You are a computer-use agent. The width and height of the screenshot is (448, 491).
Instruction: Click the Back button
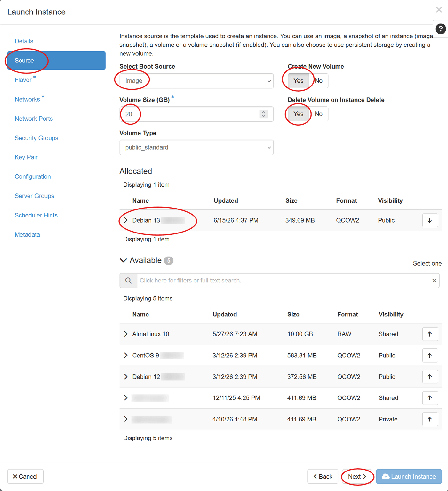tap(323, 476)
